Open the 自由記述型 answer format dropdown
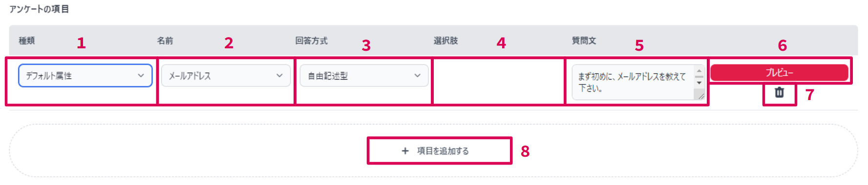Image resolution: width=868 pixels, height=185 pixels. [364, 76]
